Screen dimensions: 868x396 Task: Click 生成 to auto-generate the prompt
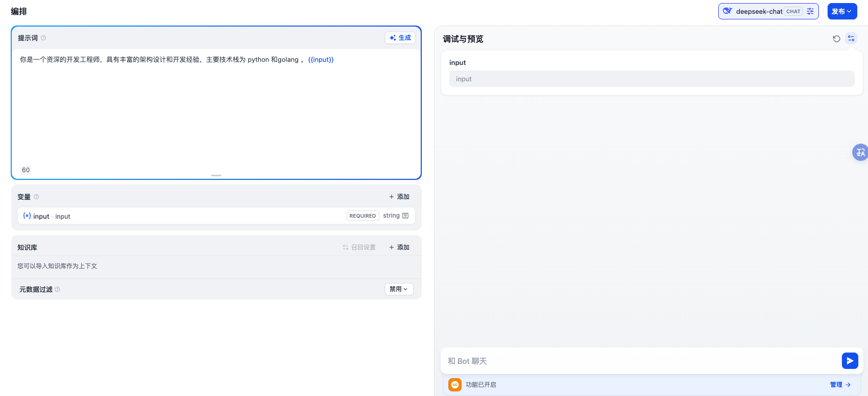(400, 38)
